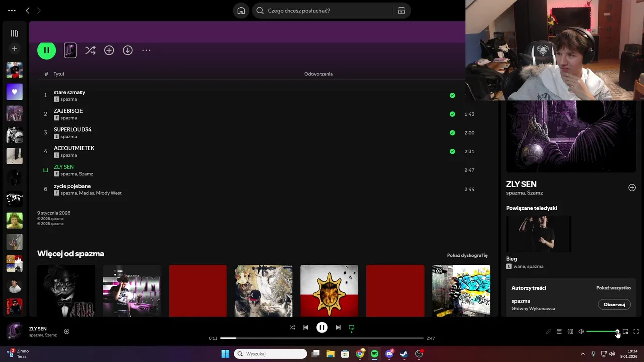The height and width of the screenshot is (362, 644).
Task: Open the play queue icon
Action: click(559, 331)
